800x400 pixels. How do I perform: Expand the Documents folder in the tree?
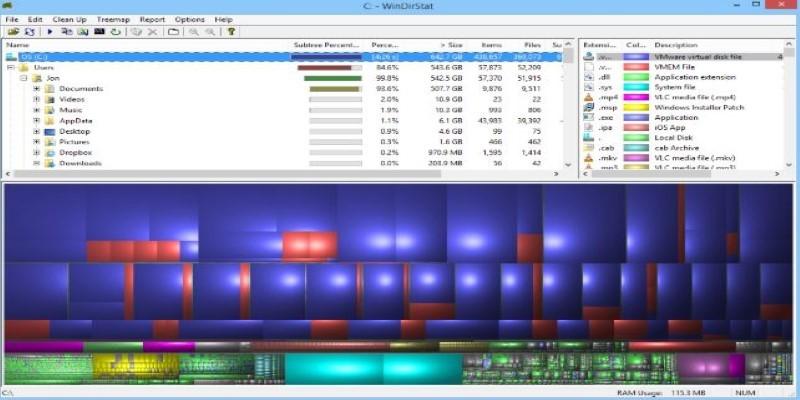click(36, 89)
